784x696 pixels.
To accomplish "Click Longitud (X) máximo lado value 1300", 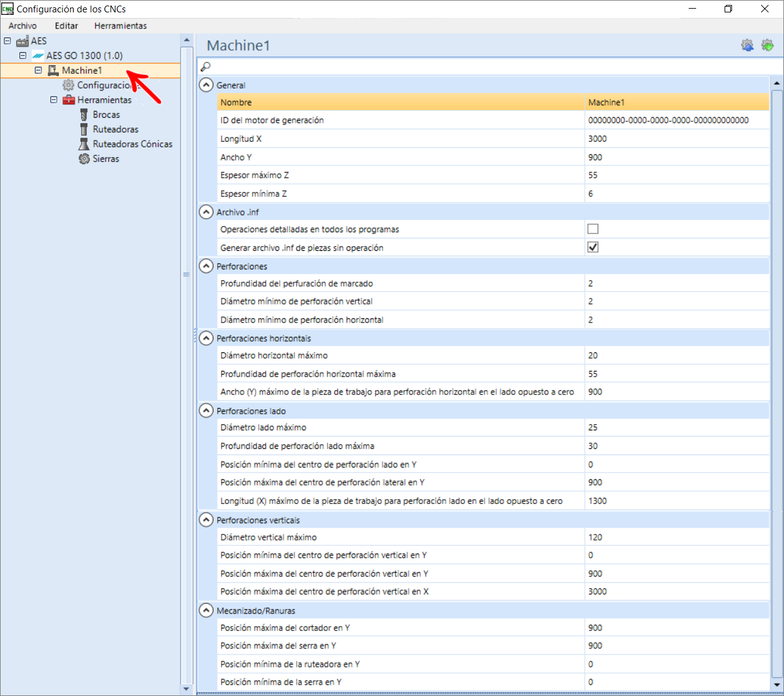I will coord(677,501).
